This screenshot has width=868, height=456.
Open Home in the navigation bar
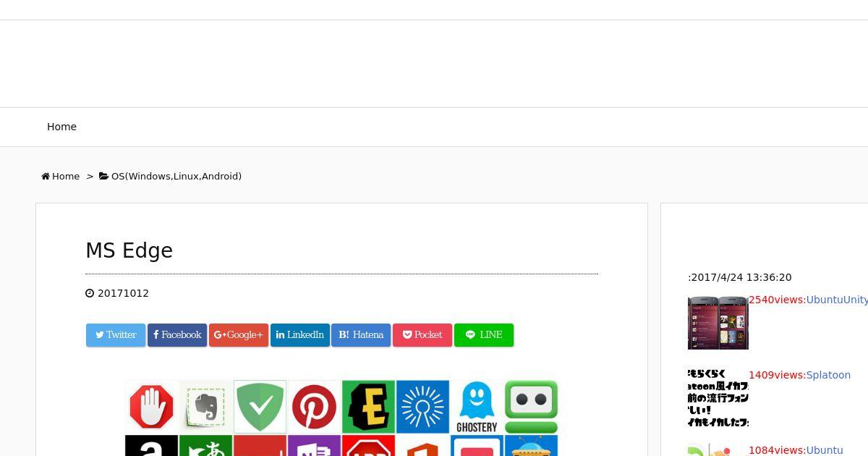point(61,127)
